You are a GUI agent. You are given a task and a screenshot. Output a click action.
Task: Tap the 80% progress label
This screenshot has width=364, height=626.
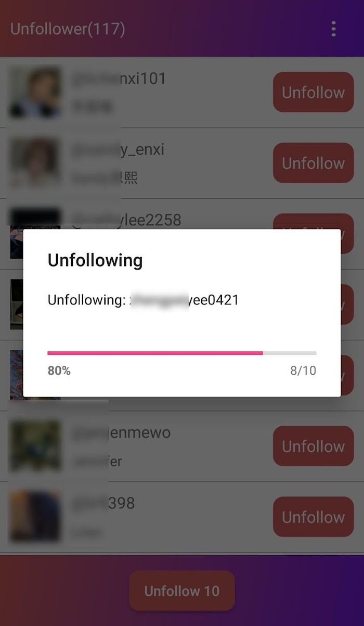pyautogui.click(x=59, y=371)
